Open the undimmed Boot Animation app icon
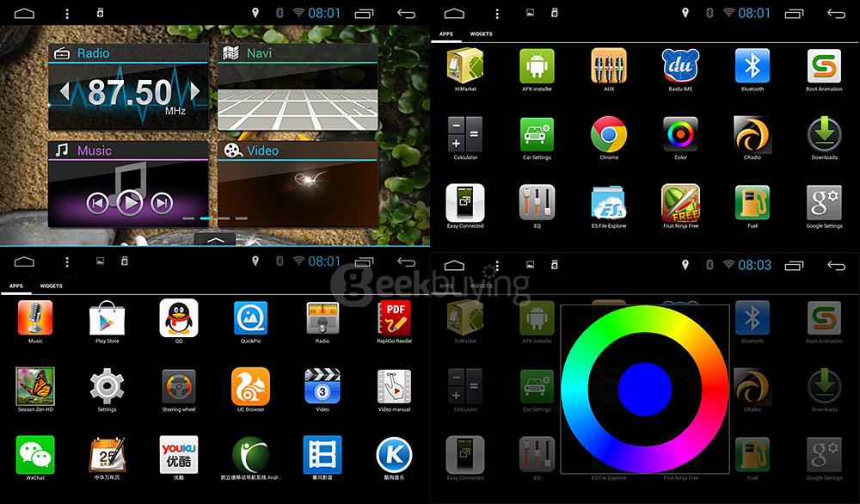The width and height of the screenshot is (860, 504). point(825,66)
